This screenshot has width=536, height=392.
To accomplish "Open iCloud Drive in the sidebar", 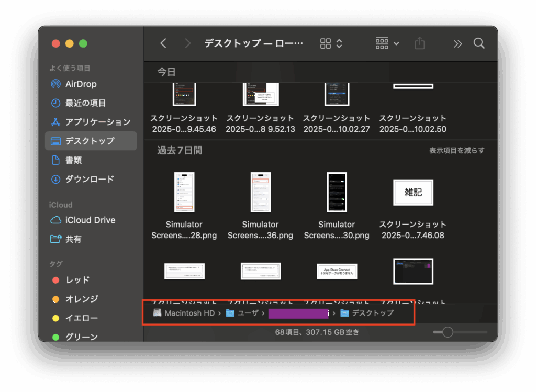I will pyautogui.click(x=91, y=220).
